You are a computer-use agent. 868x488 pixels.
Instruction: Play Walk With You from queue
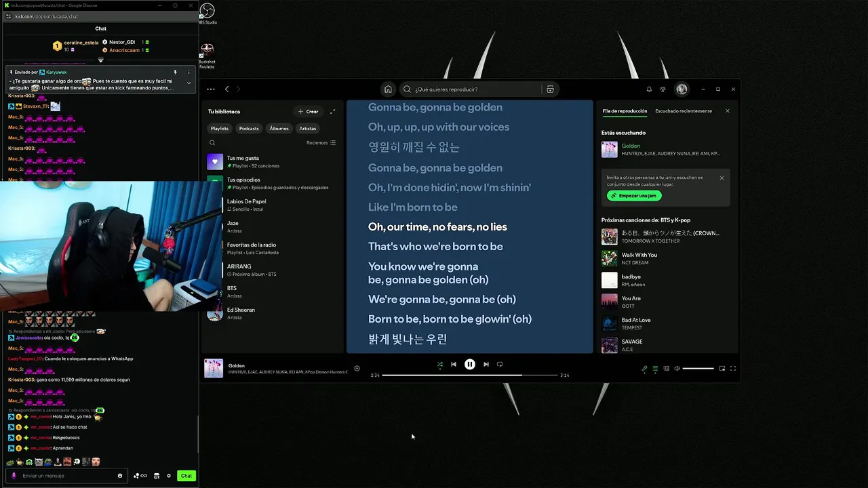tap(665, 258)
